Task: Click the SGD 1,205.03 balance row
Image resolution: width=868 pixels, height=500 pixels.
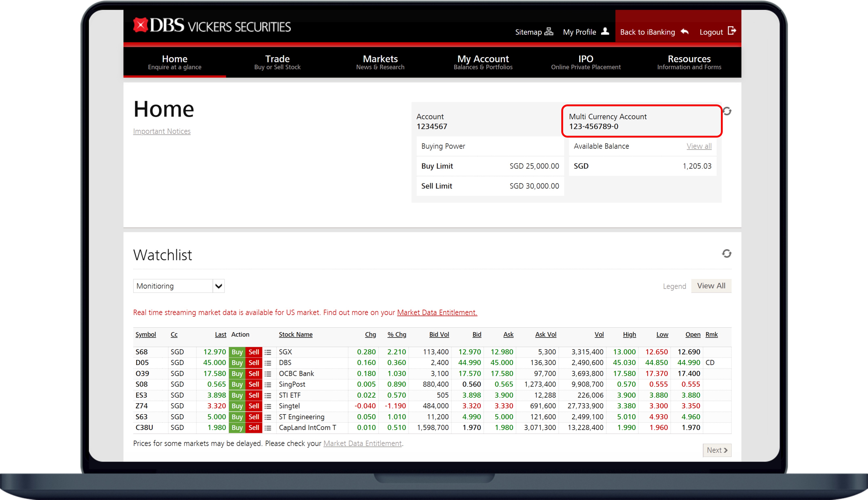Action: (643, 166)
